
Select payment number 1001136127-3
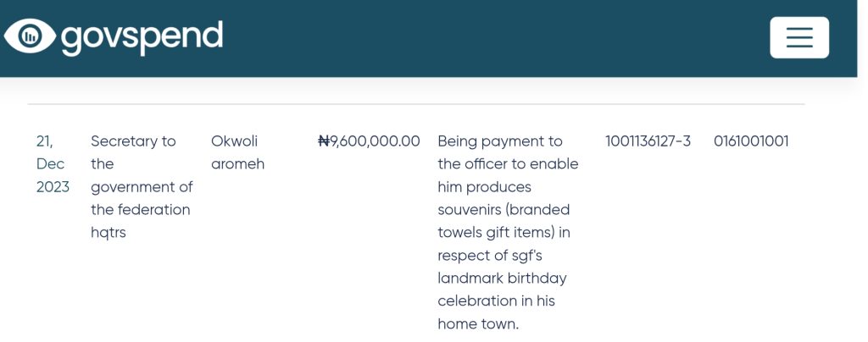[648, 141]
